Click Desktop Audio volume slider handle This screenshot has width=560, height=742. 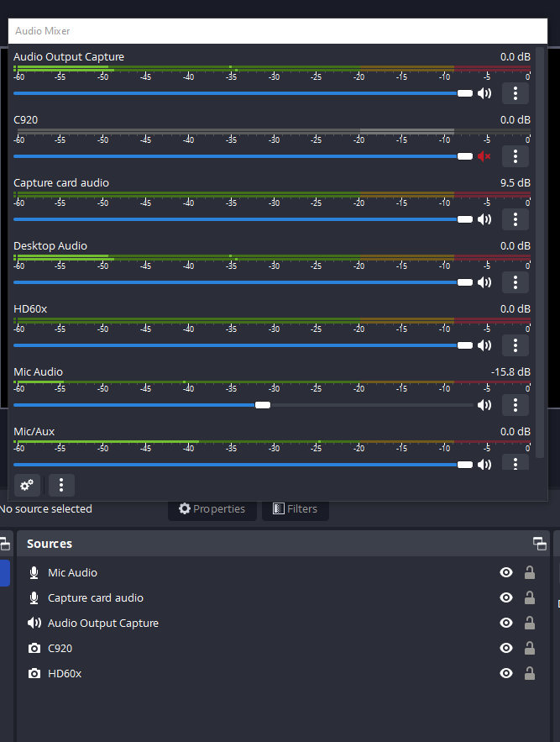click(465, 282)
